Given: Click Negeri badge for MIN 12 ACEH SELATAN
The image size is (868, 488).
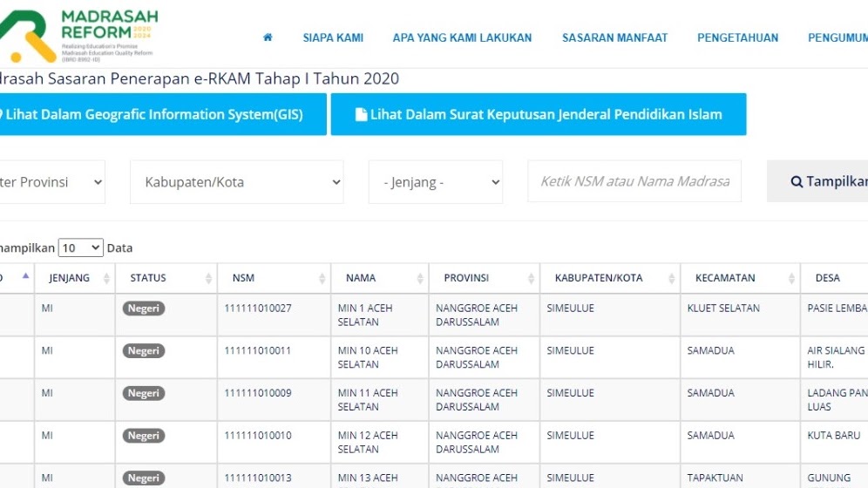Looking at the screenshot, I should click(x=144, y=436).
